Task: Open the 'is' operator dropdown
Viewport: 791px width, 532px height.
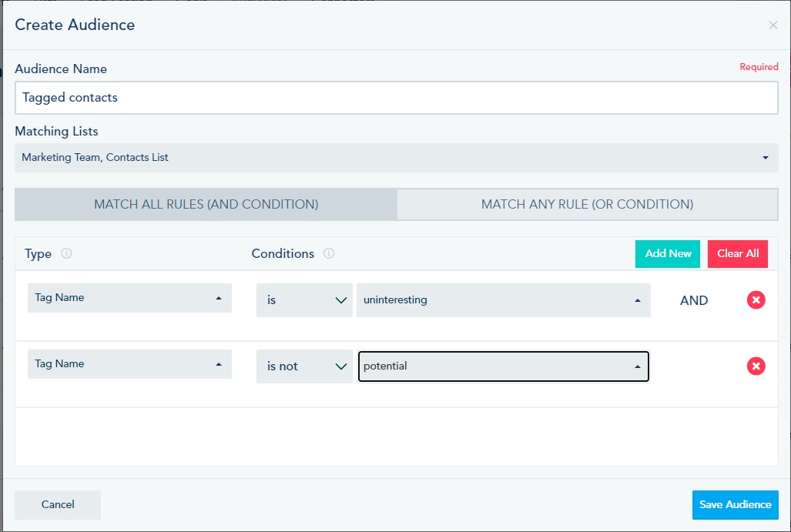Action: 304,300
